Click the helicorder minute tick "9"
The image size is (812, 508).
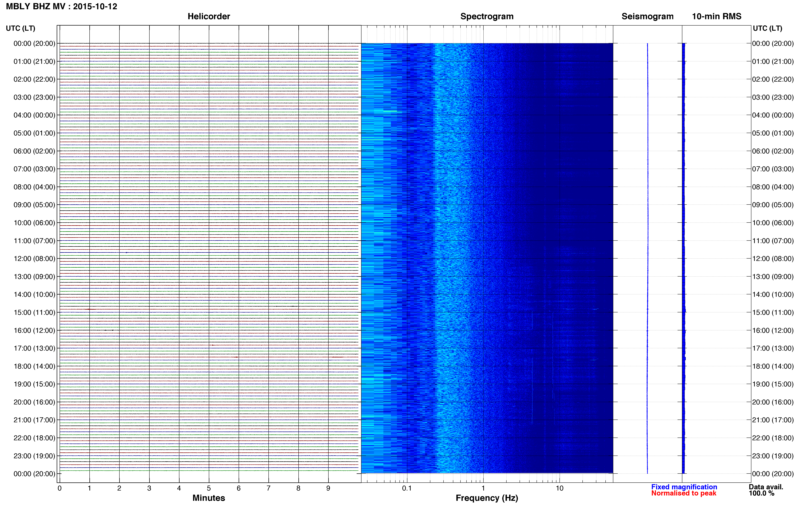pos(328,488)
